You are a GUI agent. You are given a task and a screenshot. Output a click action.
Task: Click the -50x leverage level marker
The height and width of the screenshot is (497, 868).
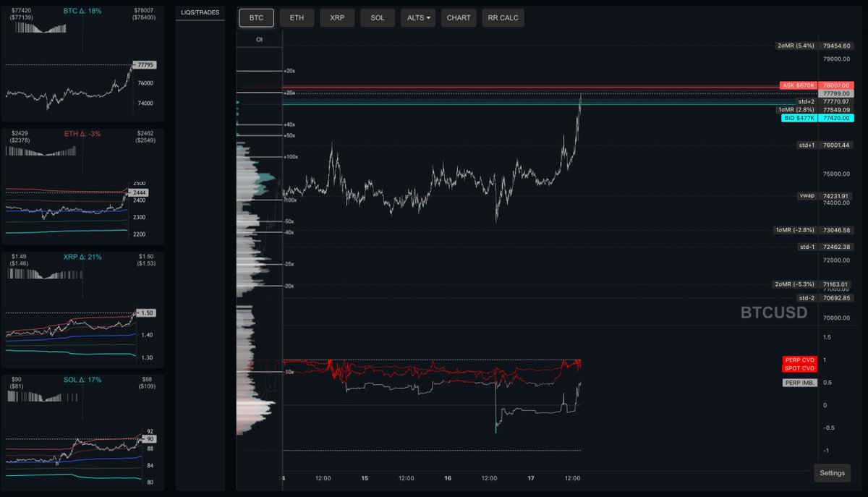[289, 221]
